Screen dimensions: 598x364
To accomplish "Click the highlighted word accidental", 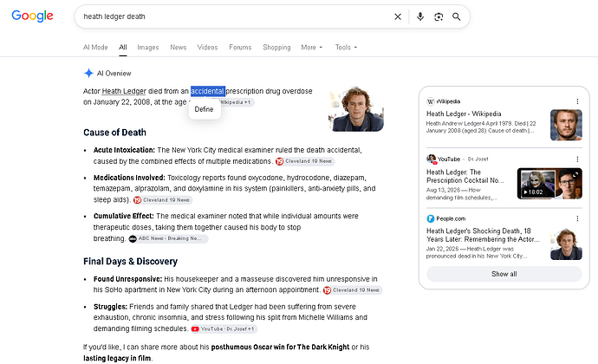I will tap(208, 91).
